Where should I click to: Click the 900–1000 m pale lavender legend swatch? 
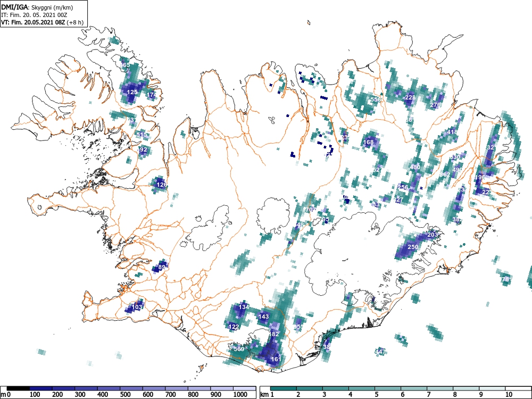pyautogui.click(x=222, y=388)
